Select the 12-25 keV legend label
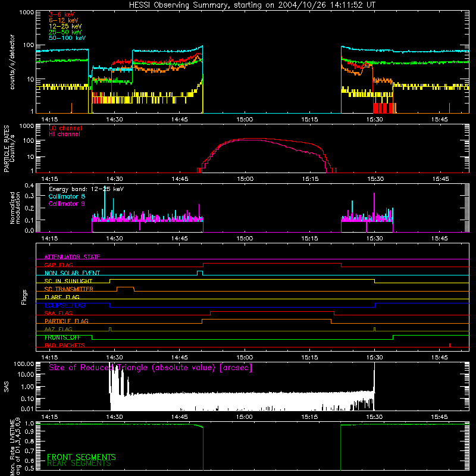The image size is (476, 476). [x=65, y=26]
